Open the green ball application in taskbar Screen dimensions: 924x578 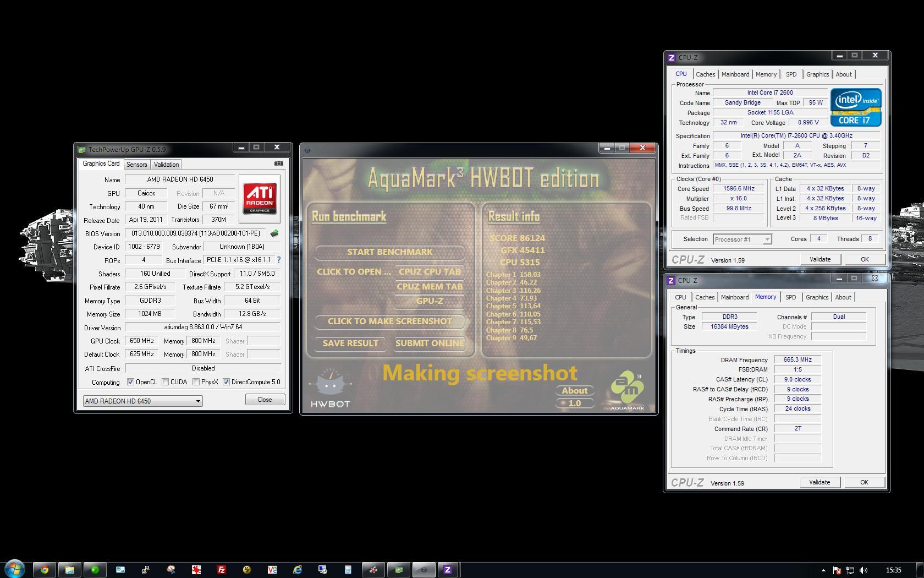click(x=95, y=570)
